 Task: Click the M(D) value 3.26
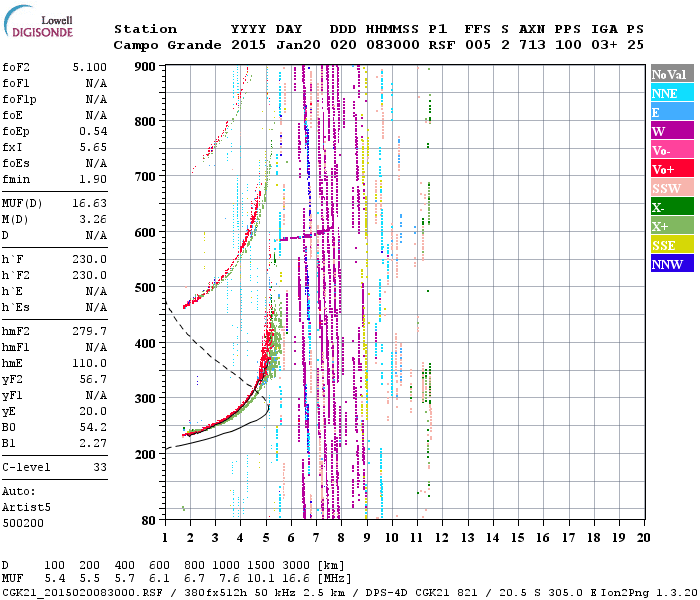93,220
